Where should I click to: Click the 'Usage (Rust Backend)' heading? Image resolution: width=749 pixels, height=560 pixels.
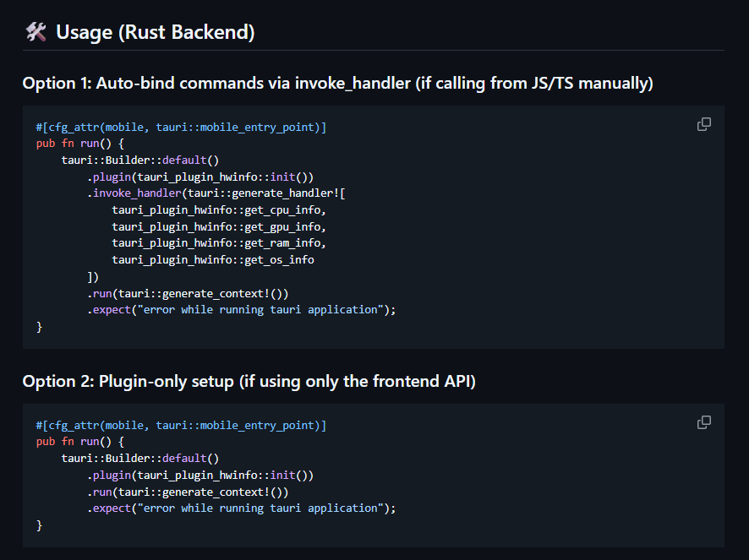[156, 32]
